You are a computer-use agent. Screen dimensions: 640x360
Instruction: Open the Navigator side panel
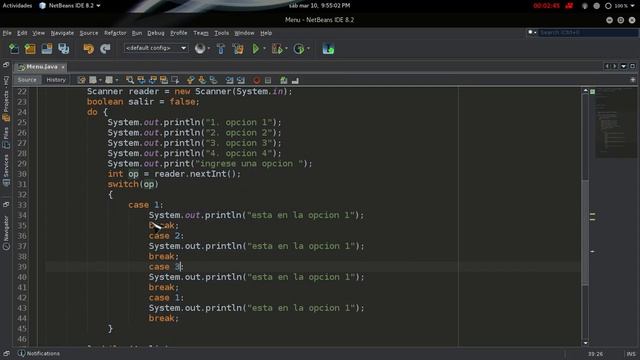pyautogui.click(x=6, y=233)
